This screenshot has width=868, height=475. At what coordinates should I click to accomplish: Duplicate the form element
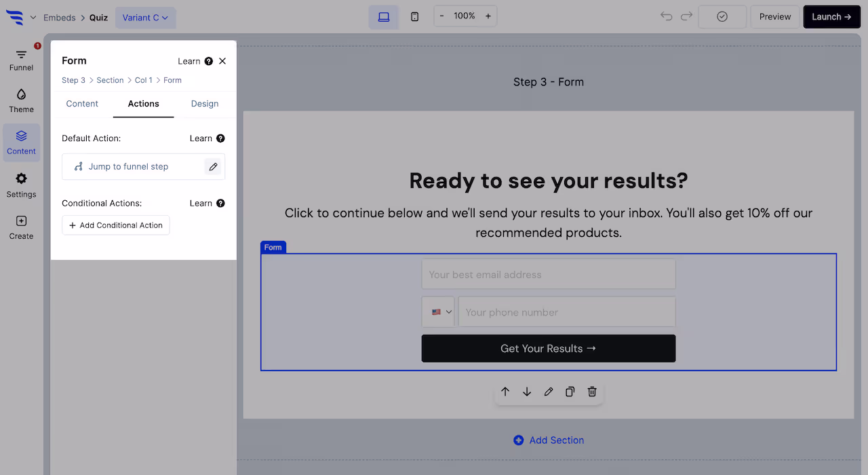pyautogui.click(x=570, y=392)
